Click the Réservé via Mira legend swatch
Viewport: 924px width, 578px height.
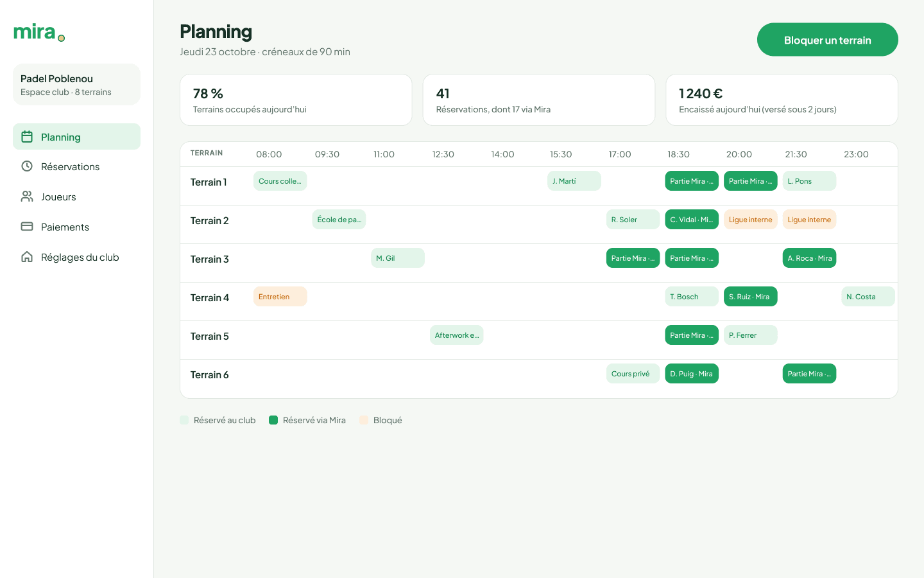click(273, 420)
